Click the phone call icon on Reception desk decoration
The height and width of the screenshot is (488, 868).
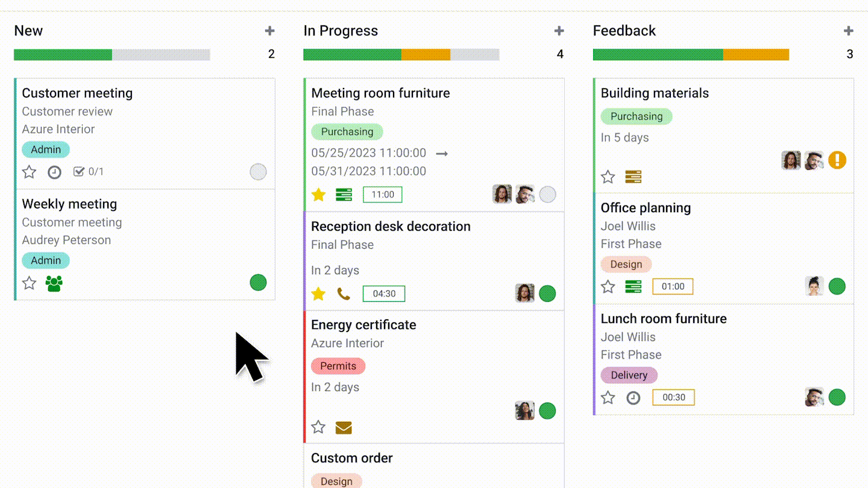(x=343, y=294)
